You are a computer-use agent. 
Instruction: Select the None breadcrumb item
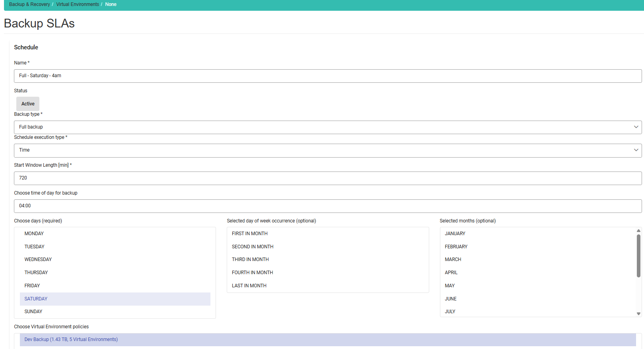(111, 4)
